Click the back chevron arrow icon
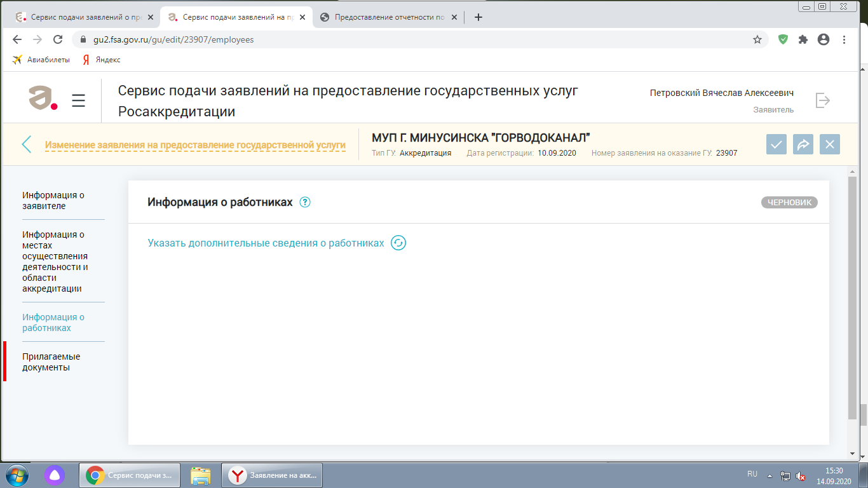The image size is (868, 488). click(x=27, y=144)
